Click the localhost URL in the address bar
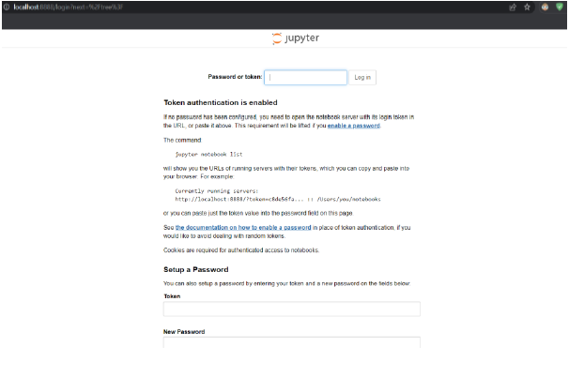This screenshot has width=569, height=392. 69,7
